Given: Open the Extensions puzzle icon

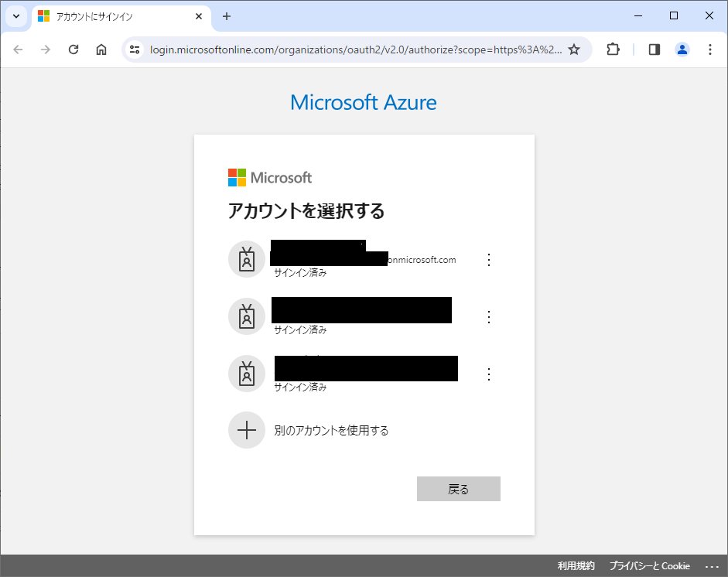Looking at the screenshot, I should tap(613, 50).
